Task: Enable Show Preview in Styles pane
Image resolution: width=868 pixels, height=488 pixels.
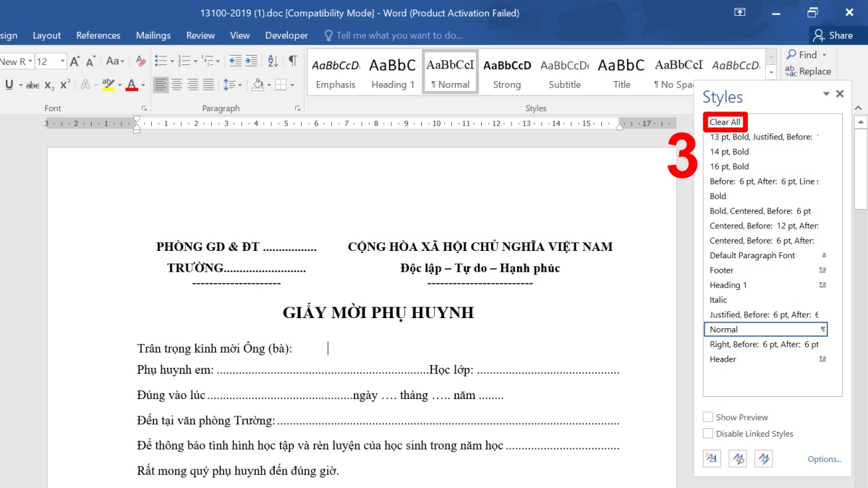Action: tap(707, 417)
